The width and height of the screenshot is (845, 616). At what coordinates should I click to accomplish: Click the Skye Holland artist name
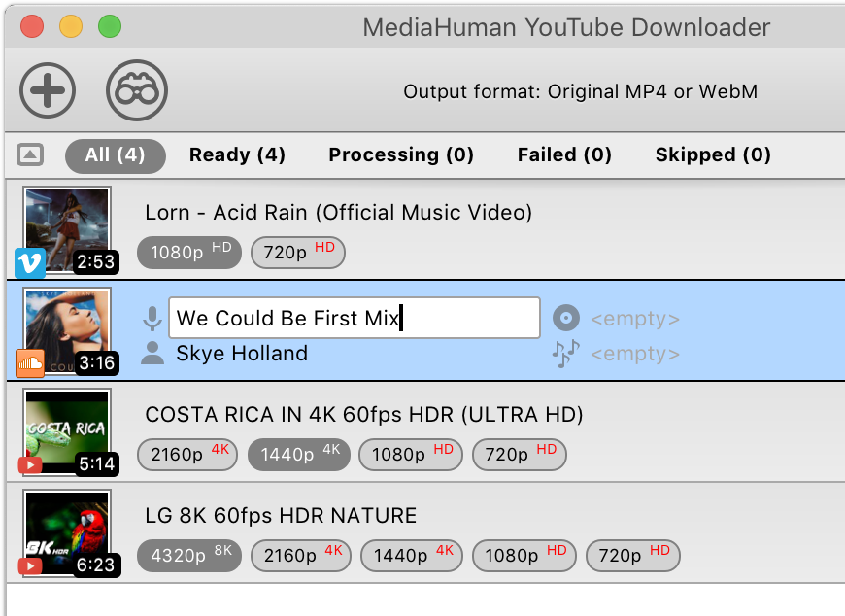[x=242, y=354]
